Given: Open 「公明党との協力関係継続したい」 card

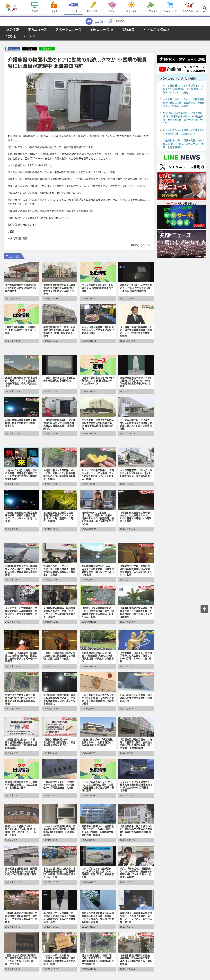Looking at the screenshot, I should [x=136, y=323].
